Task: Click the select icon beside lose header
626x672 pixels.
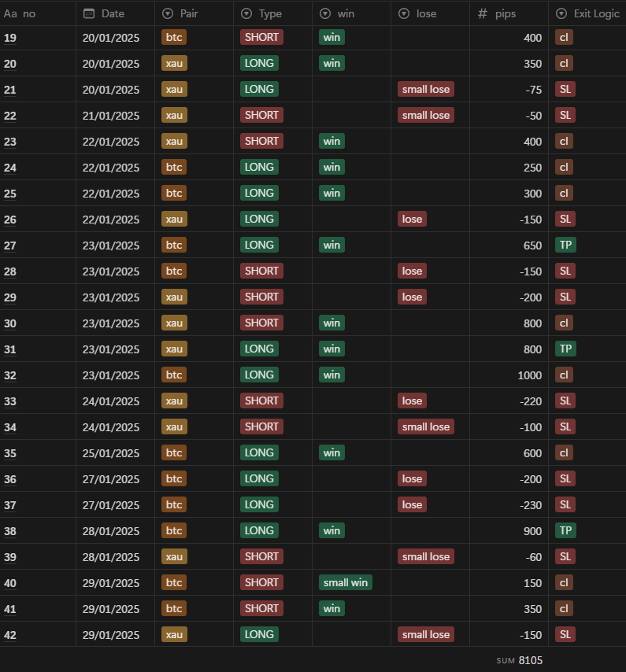Action: pos(404,13)
